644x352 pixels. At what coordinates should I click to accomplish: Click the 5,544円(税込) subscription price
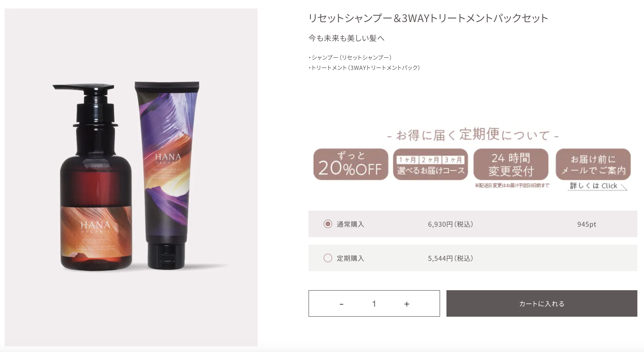tap(450, 258)
